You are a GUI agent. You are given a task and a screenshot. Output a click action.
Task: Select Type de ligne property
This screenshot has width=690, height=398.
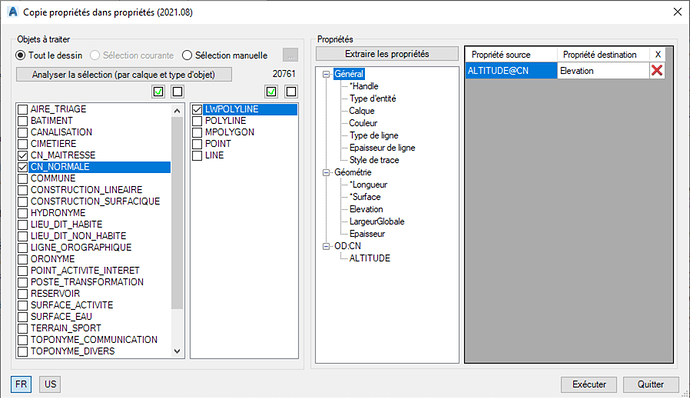pyautogui.click(x=374, y=136)
